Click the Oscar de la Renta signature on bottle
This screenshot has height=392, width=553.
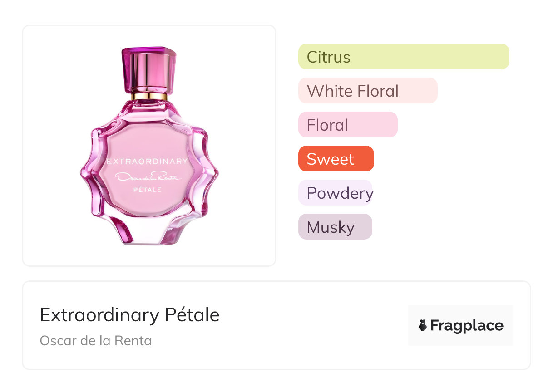148,177
